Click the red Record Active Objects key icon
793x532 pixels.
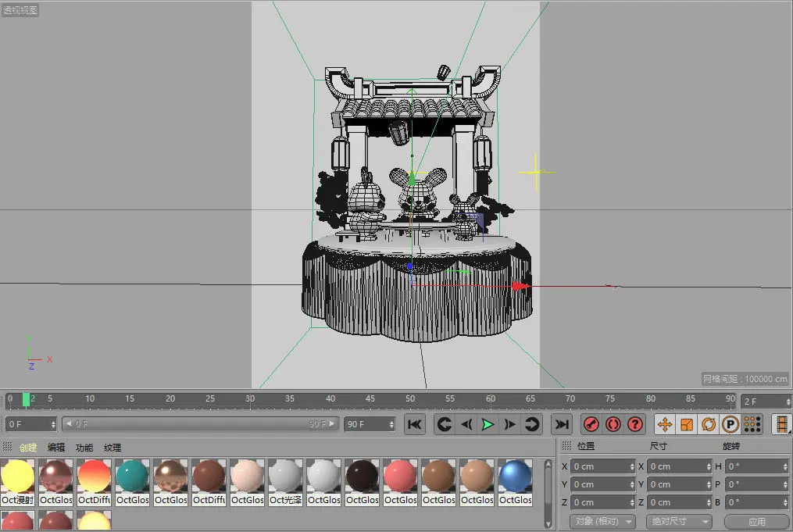(x=591, y=424)
